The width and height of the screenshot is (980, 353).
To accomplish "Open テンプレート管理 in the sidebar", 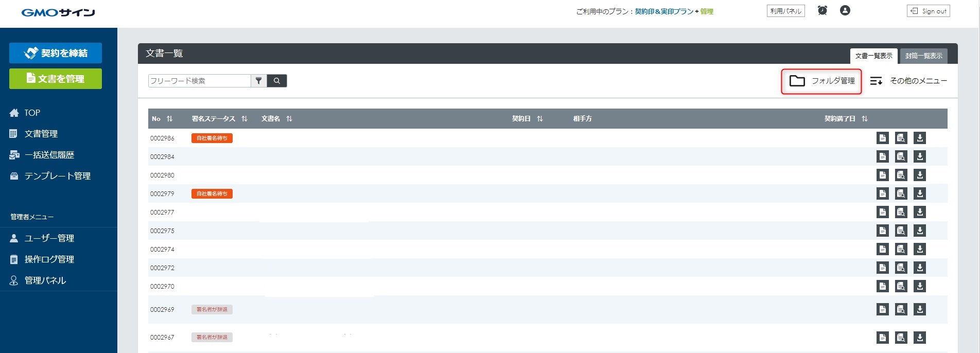I will (x=57, y=176).
